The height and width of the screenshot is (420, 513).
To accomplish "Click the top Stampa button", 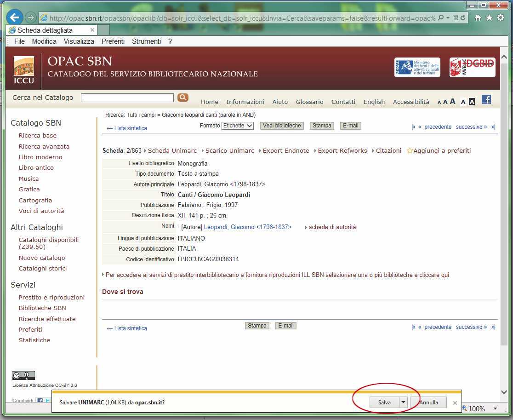I will (322, 126).
